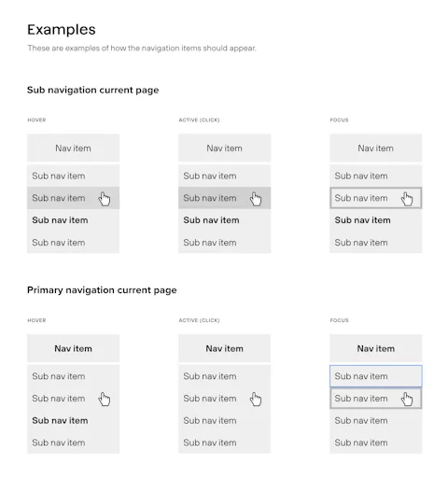Click bold Nav item in primary navigation Focus example
Screen dimensions: 448x478
click(x=376, y=348)
